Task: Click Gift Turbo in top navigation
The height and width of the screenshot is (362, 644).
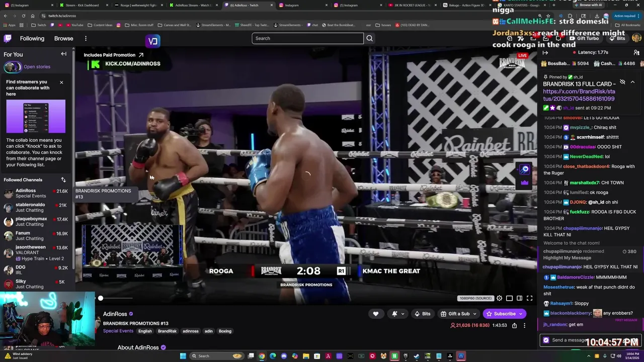Action: (x=584, y=38)
